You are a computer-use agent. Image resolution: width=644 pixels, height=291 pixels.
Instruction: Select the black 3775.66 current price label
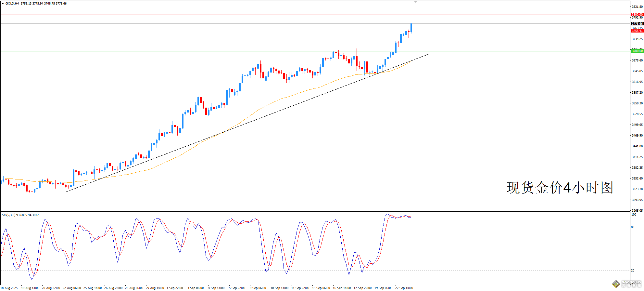637,24
